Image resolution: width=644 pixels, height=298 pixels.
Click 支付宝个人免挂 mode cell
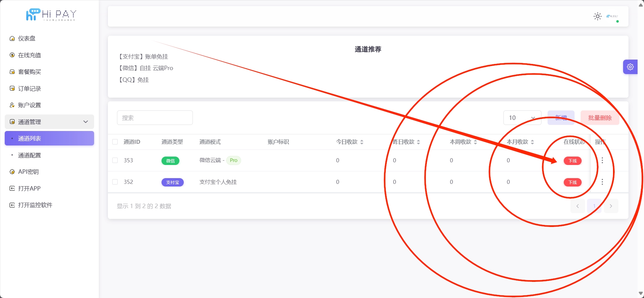(x=218, y=182)
